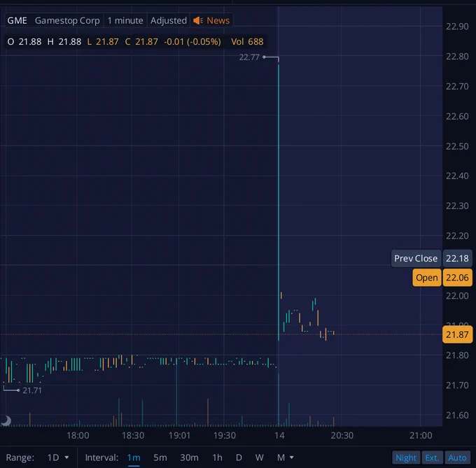Click the C 21.87 close value
The height and width of the screenshot is (468, 476).
(141, 41)
